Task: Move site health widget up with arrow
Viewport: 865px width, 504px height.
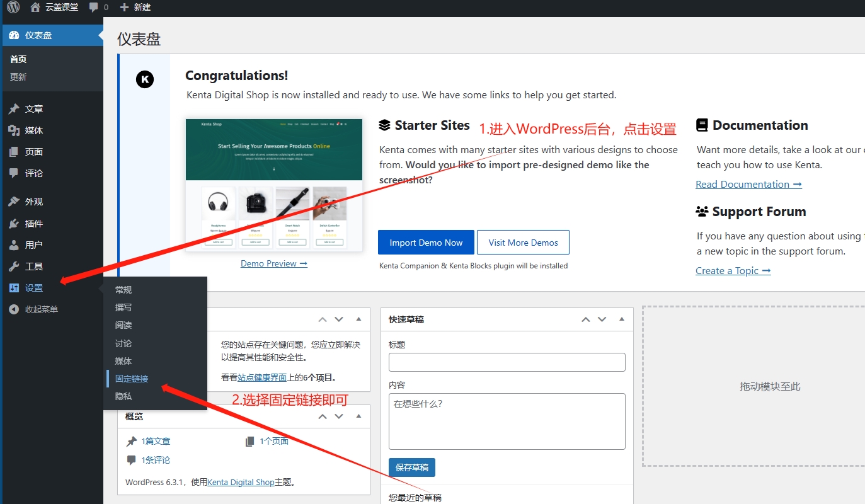Action: coord(323,319)
